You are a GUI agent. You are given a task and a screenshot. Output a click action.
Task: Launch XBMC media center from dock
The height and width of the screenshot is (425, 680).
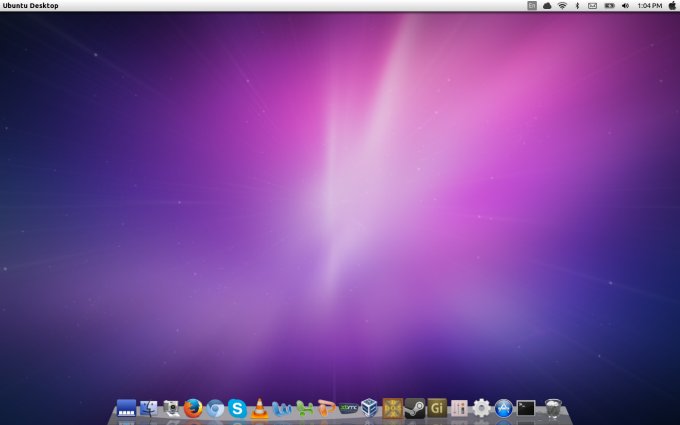(x=348, y=408)
